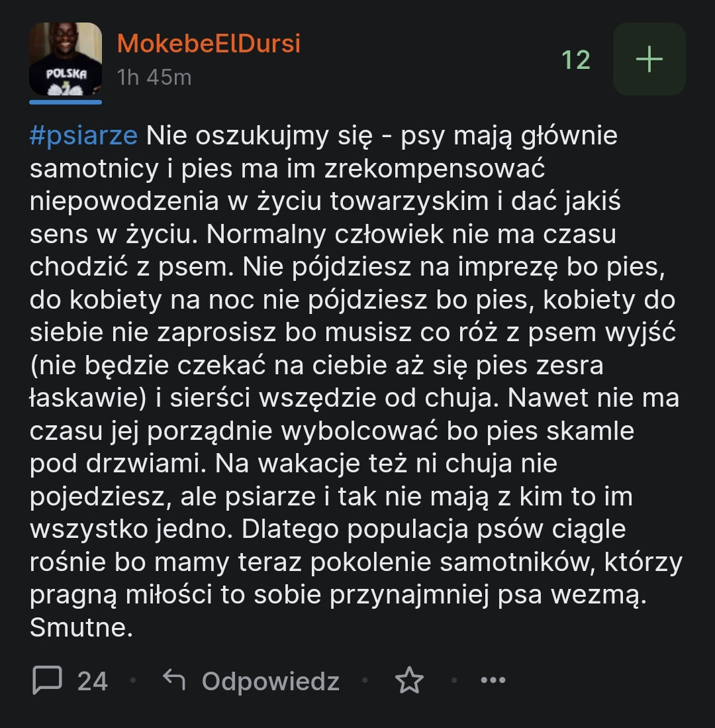
Task: Open the #psiarze hashtag
Action: pos(83,136)
